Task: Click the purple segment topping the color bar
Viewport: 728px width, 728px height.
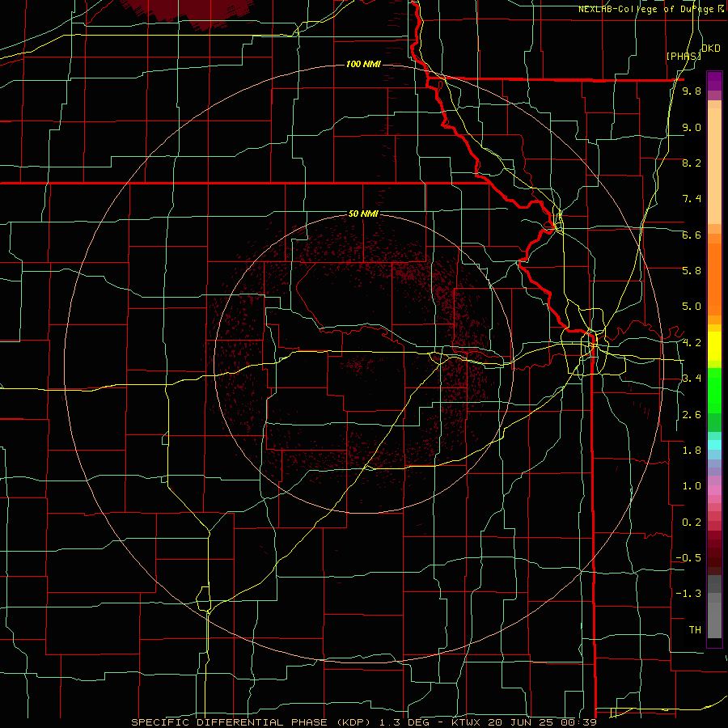Action: (714, 81)
